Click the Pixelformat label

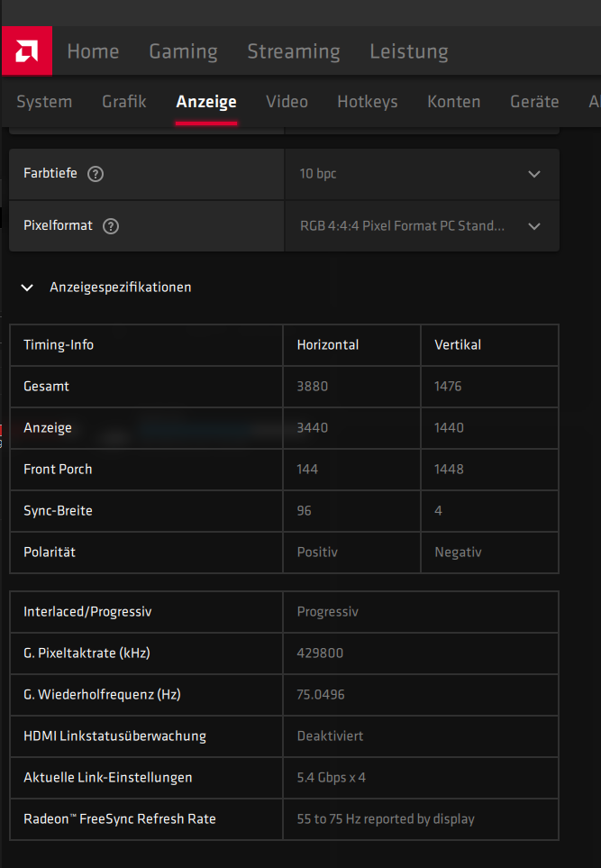coord(58,225)
